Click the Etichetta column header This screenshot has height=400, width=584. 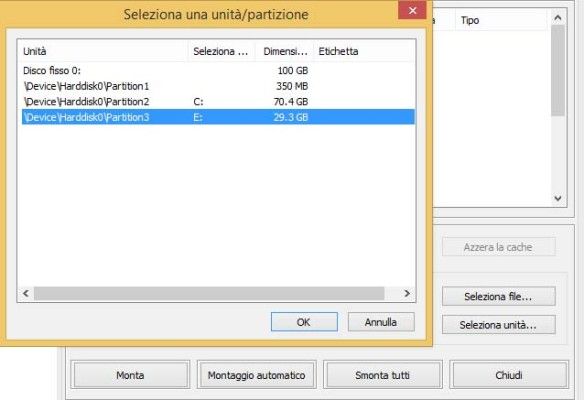pyautogui.click(x=365, y=51)
